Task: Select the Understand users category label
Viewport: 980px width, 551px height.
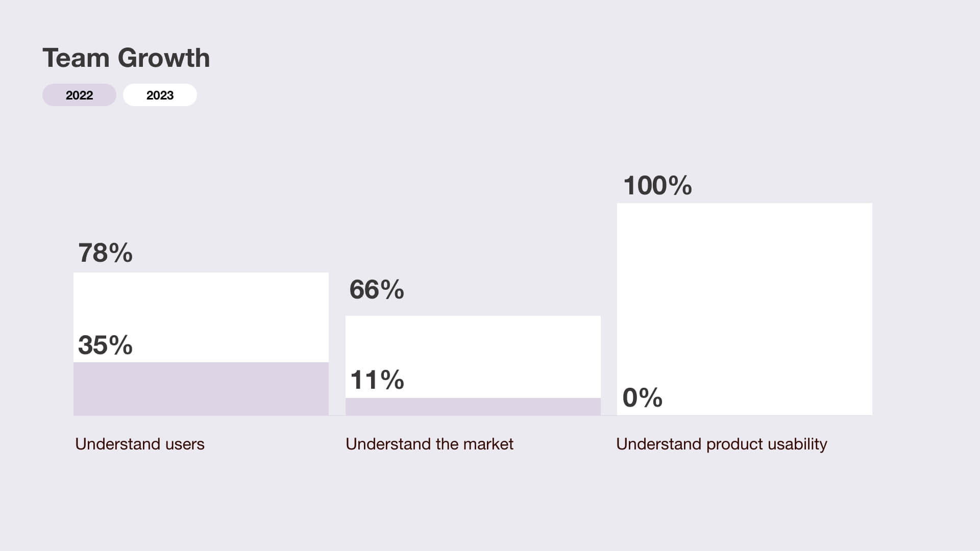Action: click(140, 444)
